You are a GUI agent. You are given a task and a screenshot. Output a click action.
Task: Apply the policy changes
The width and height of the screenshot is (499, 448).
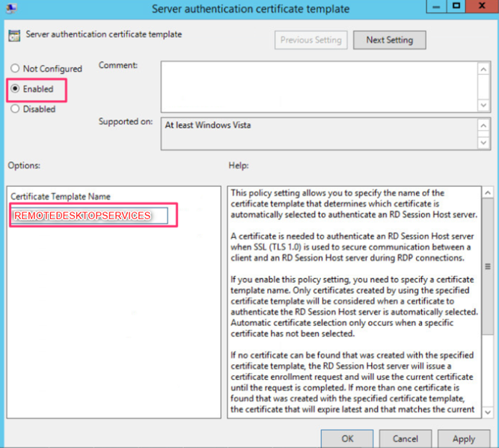[464, 439]
